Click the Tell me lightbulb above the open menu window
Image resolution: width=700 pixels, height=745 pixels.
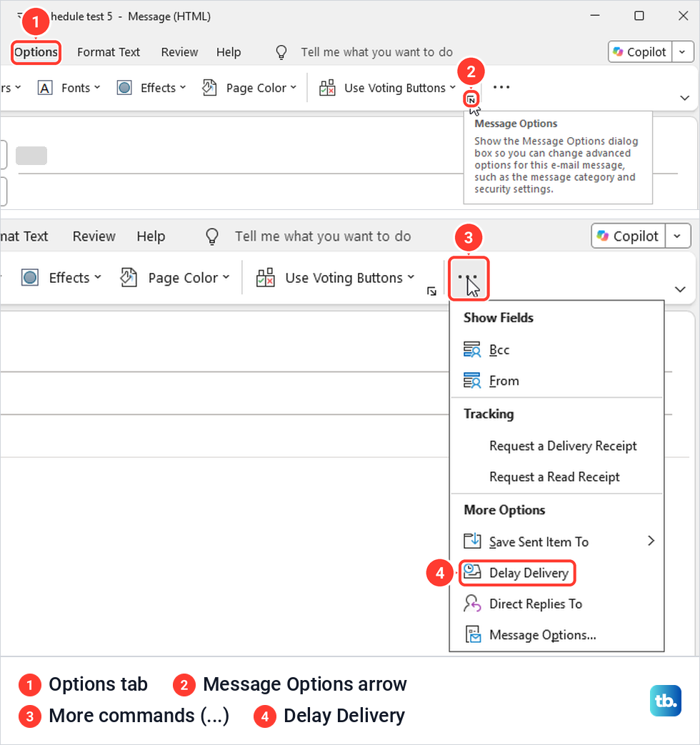(212, 236)
